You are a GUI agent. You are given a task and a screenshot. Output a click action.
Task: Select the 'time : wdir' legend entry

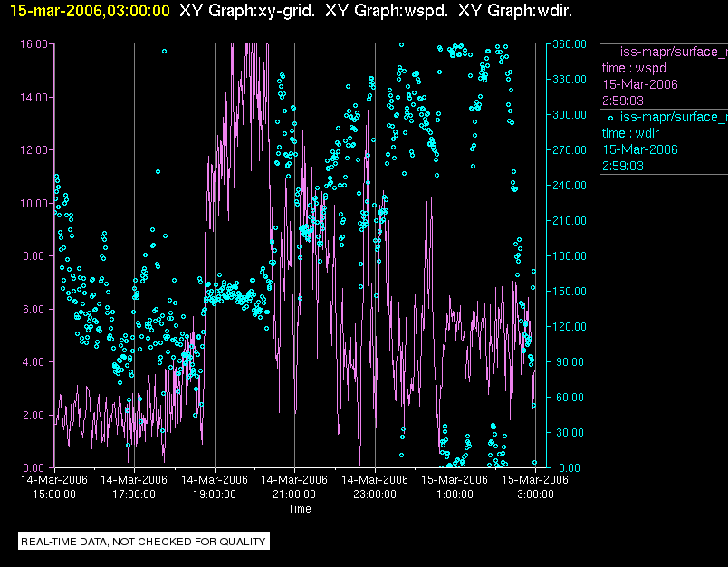(x=634, y=133)
